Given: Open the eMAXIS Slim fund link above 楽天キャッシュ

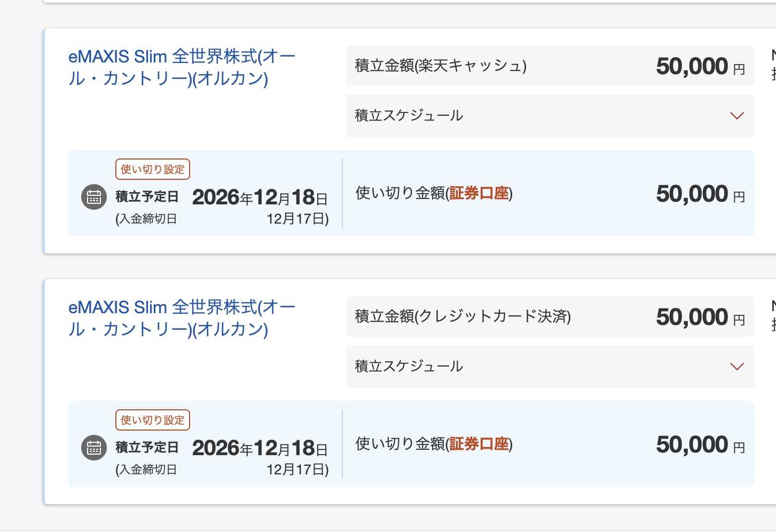Looking at the screenshot, I should point(182,67).
